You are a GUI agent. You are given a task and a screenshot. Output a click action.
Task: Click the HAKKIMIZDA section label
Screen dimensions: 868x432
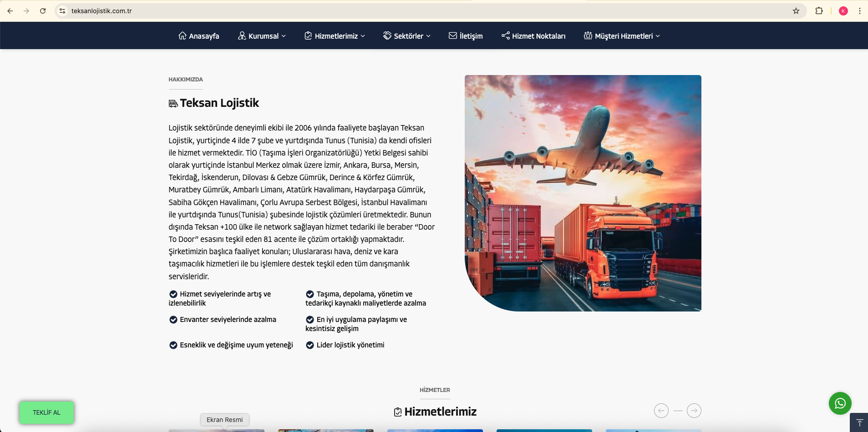tap(186, 80)
